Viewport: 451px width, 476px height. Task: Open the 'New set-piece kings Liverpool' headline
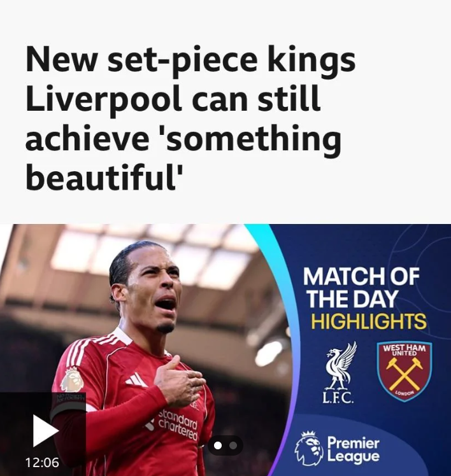(190, 118)
